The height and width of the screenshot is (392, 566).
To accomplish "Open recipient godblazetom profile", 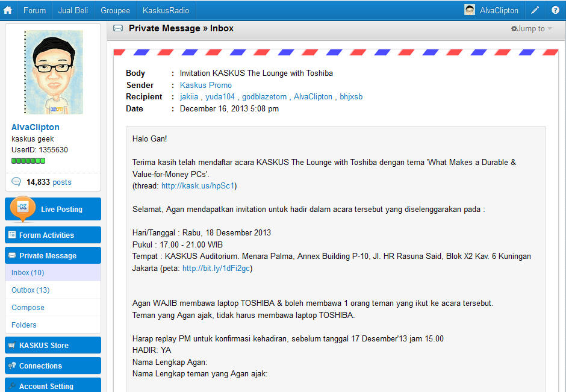I will (264, 97).
